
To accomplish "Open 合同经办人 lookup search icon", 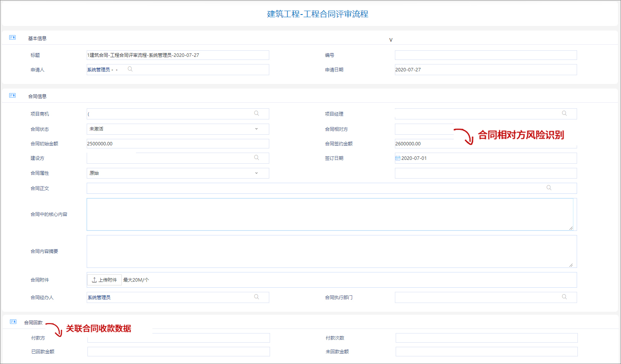I will point(257,297).
